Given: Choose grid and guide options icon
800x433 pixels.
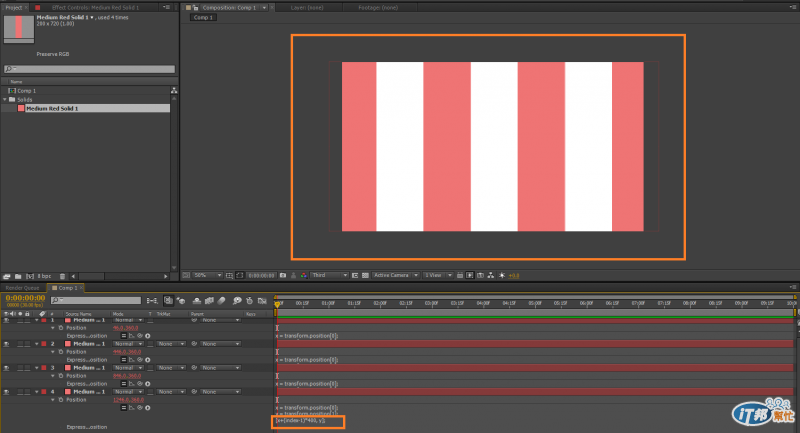Looking at the screenshot, I should point(230,275).
